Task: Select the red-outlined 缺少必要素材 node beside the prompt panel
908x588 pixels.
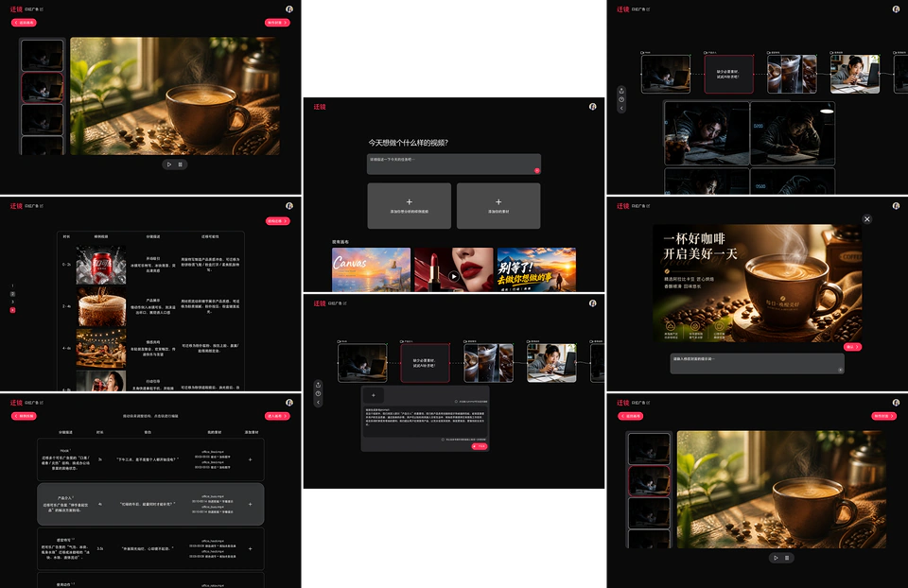Action: [x=425, y=363]
